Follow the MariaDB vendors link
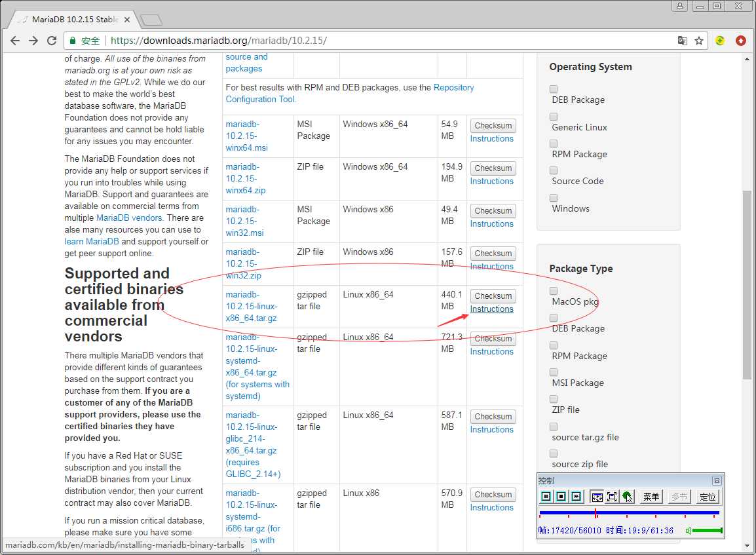The height and width of the screenshot is (555, 756). point(129,218)
